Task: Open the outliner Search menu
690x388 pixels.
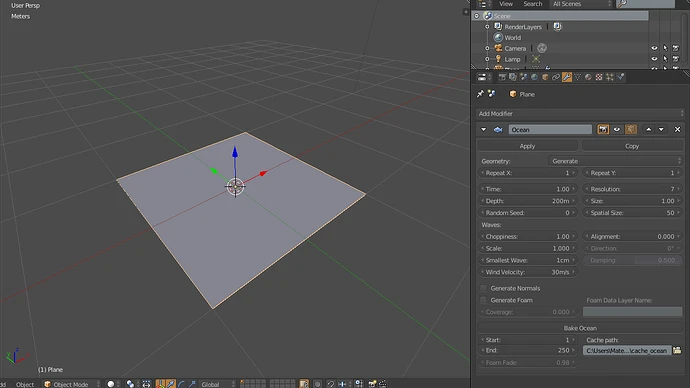Action: tap(532, 4)
